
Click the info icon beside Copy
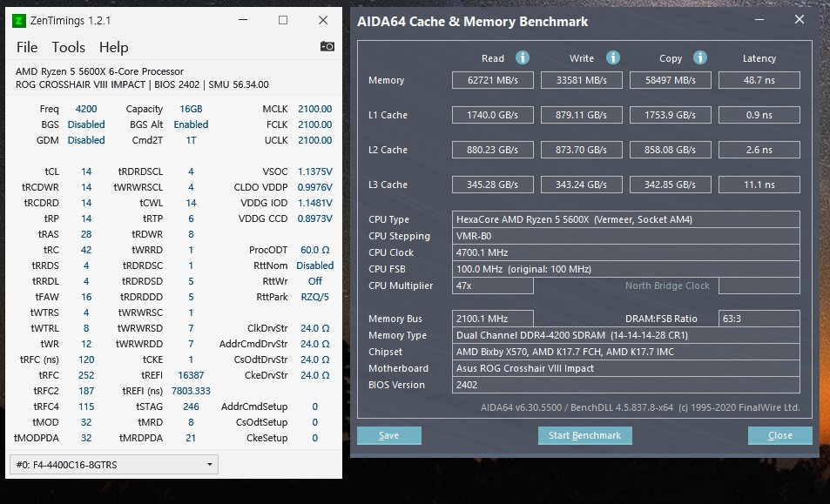699,57
